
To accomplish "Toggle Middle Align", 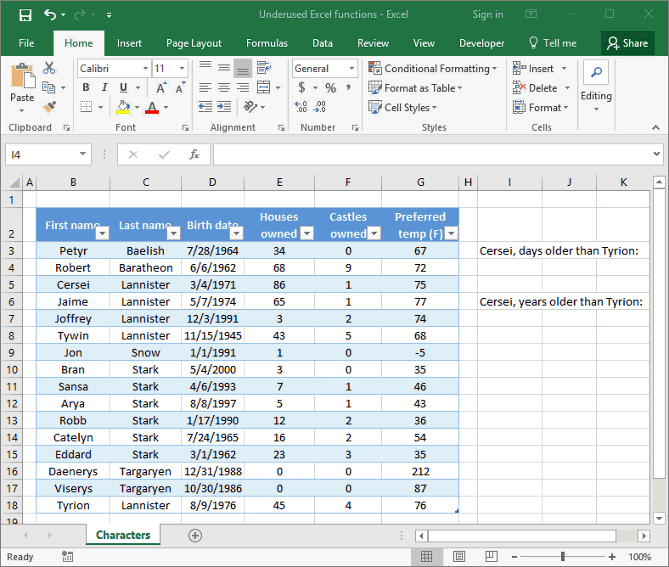I will [224, 68].
